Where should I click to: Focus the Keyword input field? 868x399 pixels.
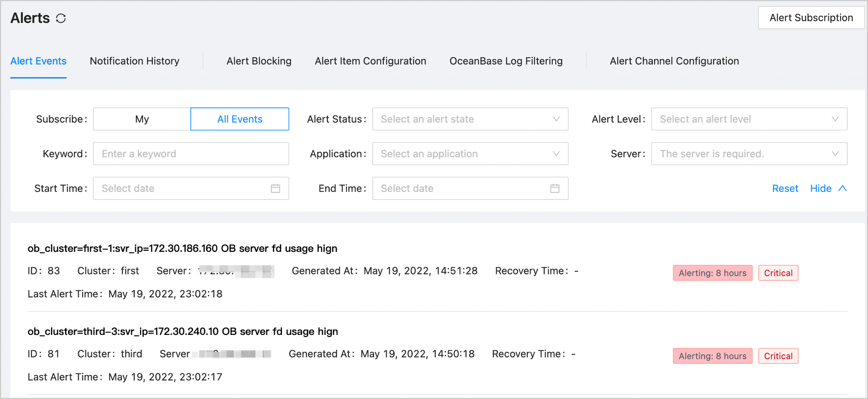click(191, 154)
